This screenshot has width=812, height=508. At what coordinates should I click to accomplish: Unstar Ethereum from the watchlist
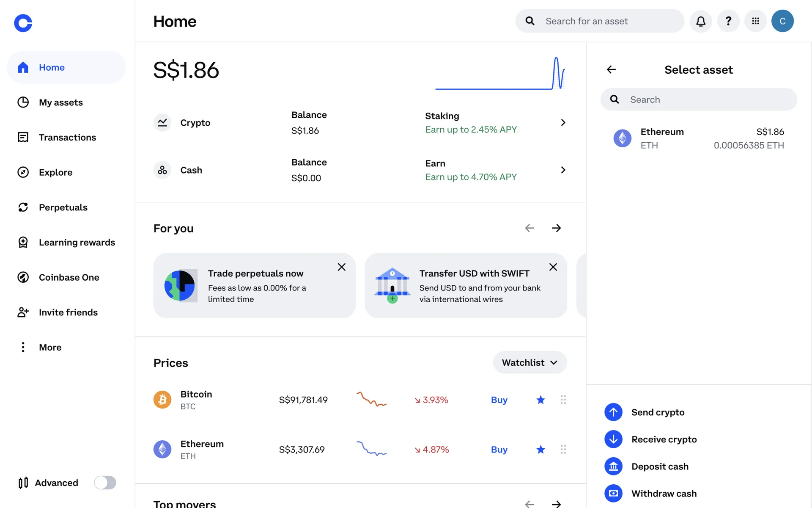540,450
